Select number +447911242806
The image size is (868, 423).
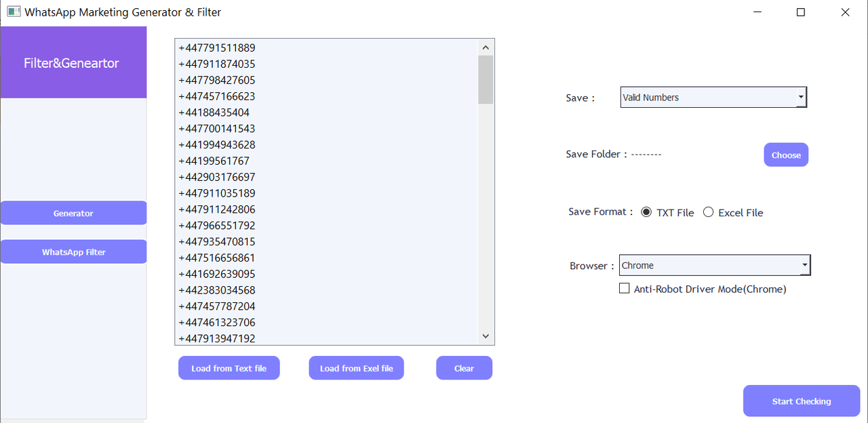tap(217, 209)
